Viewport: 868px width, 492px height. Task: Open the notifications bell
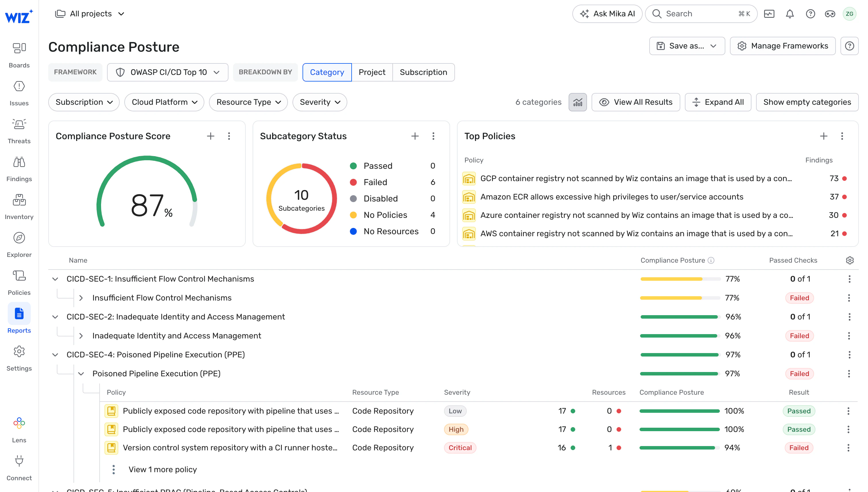coord(790,14)
